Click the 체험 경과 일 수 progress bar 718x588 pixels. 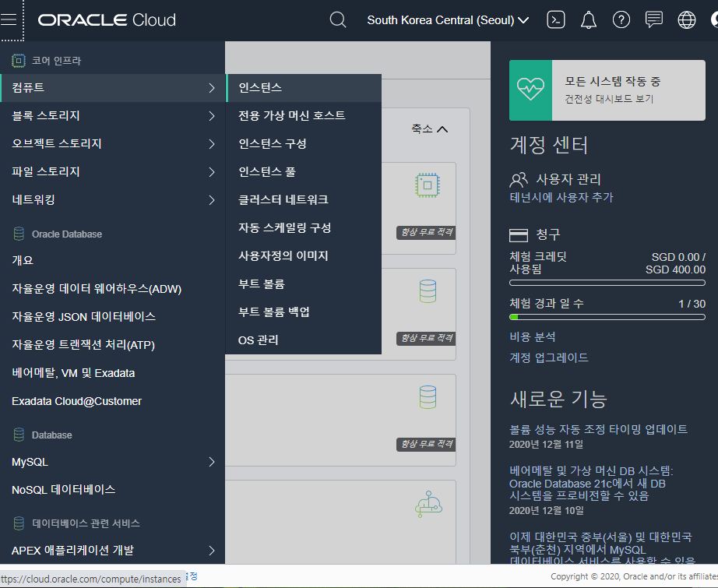pos(607,317)
